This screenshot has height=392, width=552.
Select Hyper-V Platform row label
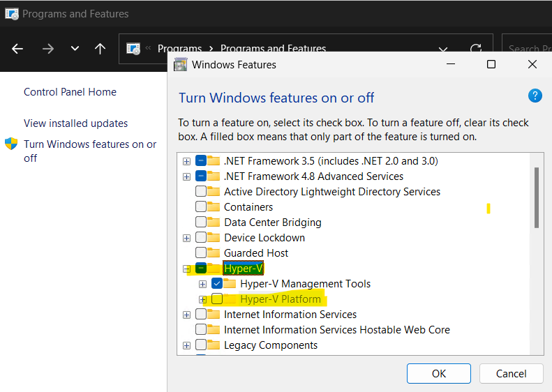click(x=281, y=299)
